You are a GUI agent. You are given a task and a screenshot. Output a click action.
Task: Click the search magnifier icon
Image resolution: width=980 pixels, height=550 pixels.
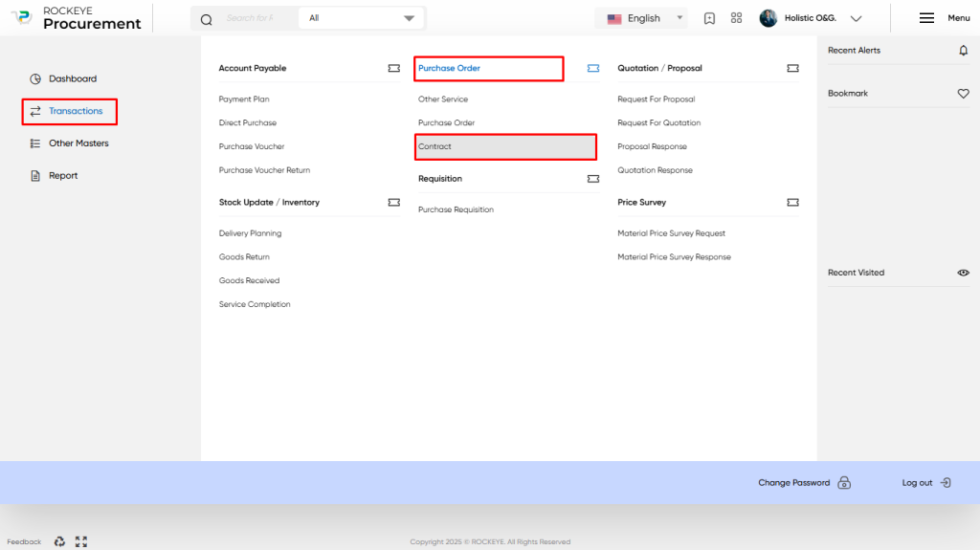click(x=207, y=19)
